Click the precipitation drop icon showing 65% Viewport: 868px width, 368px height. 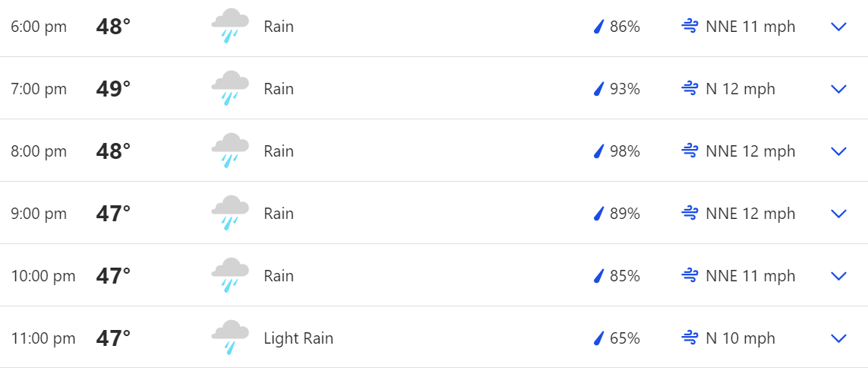[x=598, y=338]
